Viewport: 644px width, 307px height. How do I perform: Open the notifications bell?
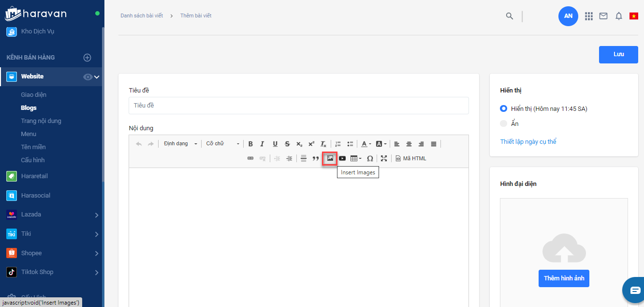point(619,16)
